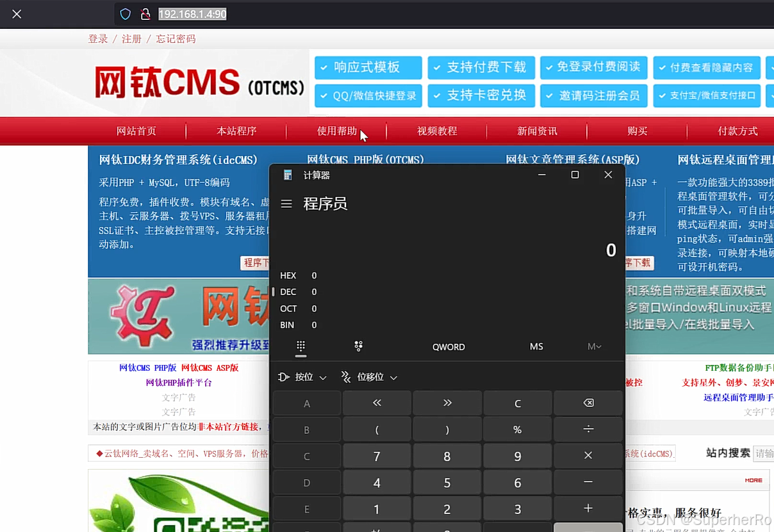The height and width of the screenshot is (532, 774).
Task: Click the number 4 key
Action: [377, 483]
